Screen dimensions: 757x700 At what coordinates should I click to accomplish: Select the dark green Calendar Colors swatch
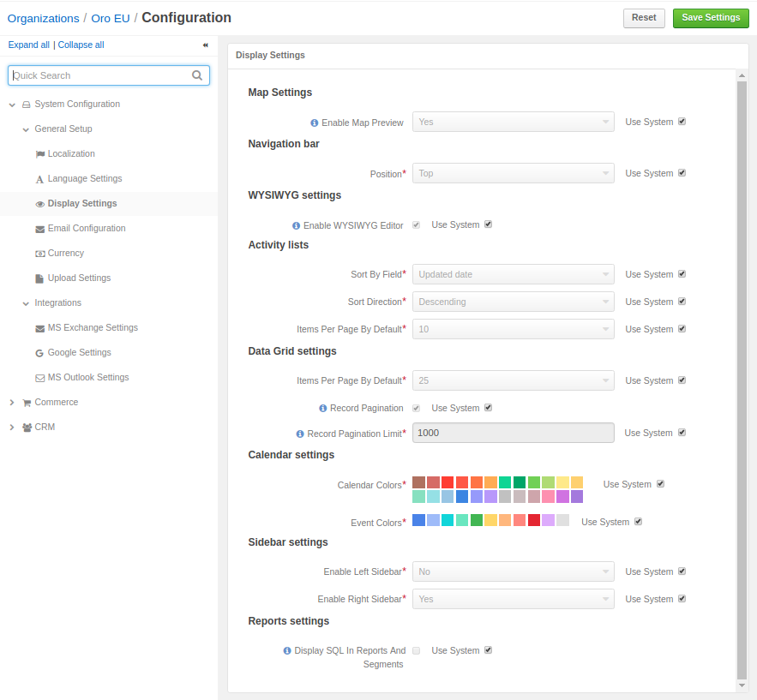[x=520, y=482]
